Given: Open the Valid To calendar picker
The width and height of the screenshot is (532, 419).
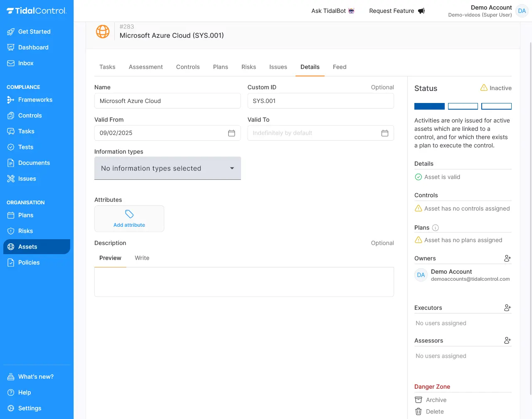Looking at the screenshot, I should (x=385, y=133).
